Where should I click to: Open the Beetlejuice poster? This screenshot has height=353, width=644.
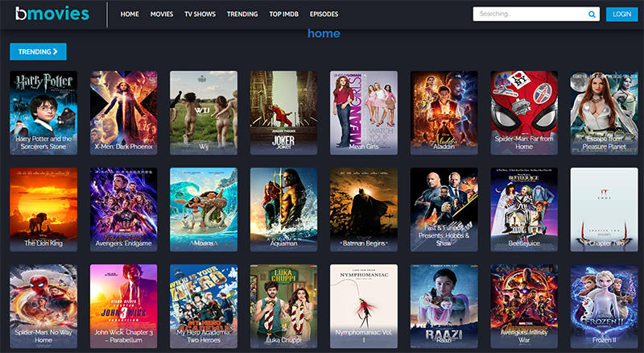tap(524, 210)
